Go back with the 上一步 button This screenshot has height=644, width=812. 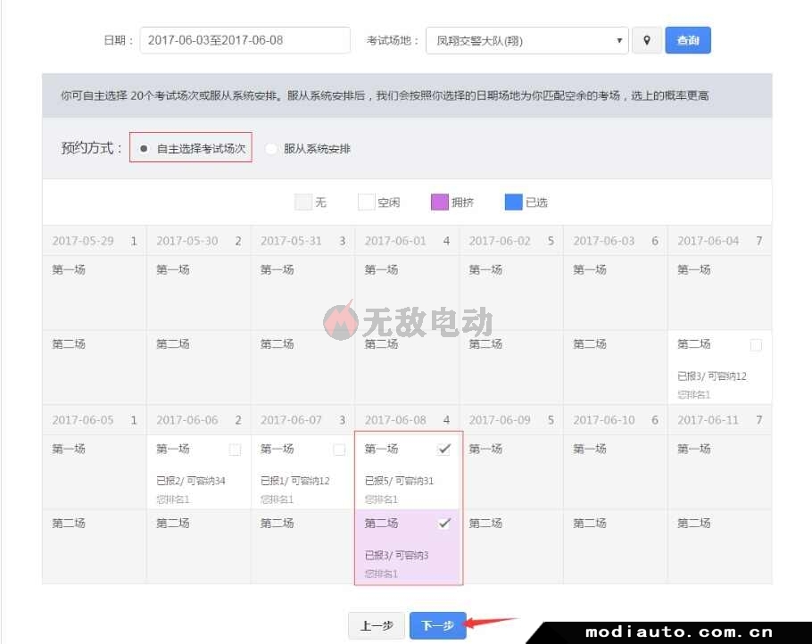(377, 626)
